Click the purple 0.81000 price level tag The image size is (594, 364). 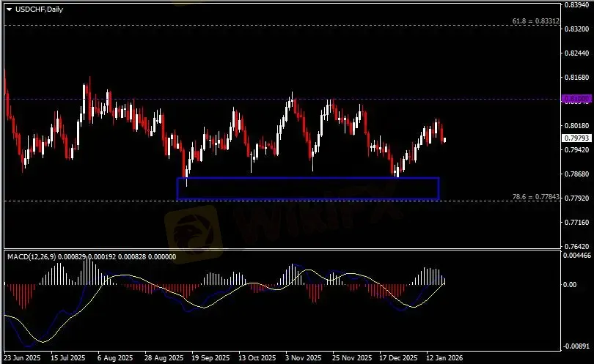pos(576,99)
